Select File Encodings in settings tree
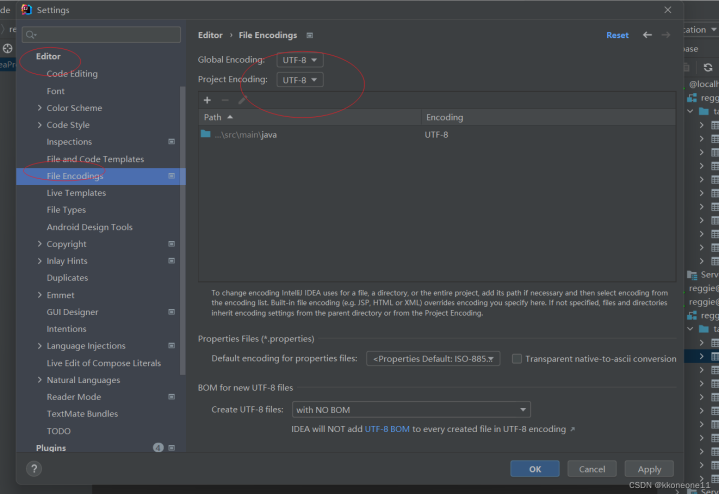Viewport: 719px width, 494px height. pyautogui.click(x=101, y=176)
